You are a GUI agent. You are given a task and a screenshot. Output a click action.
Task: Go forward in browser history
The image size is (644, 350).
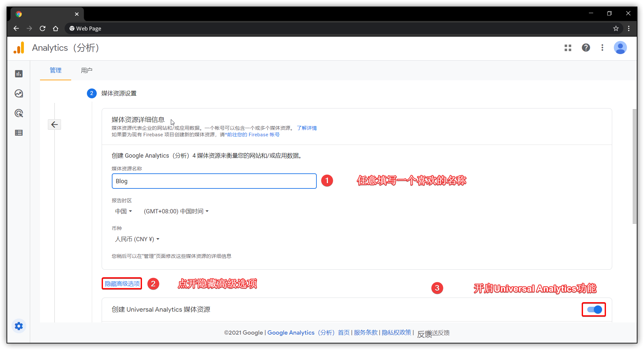click(x=29, y=29)
